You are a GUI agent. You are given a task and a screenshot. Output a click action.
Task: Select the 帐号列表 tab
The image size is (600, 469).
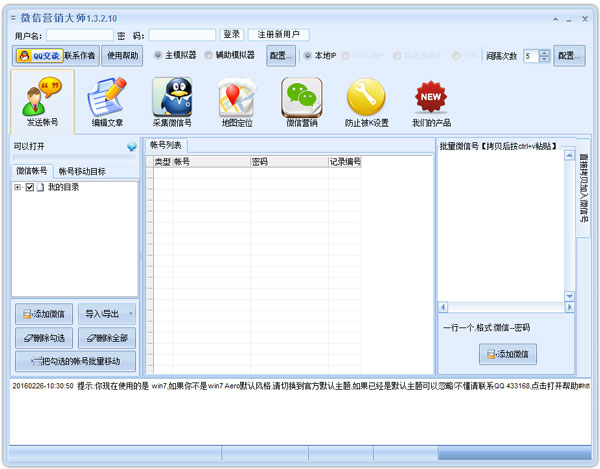(x=166, y=145)
